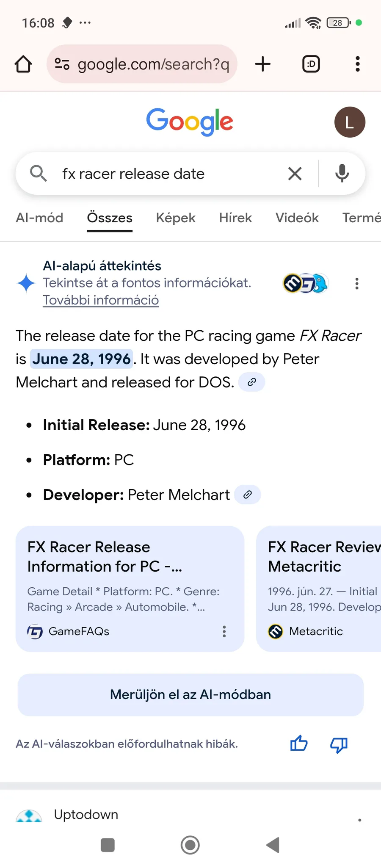Tap the browser home icon
381x868 pixels.
pyautogui.click(x=23, y=64)
